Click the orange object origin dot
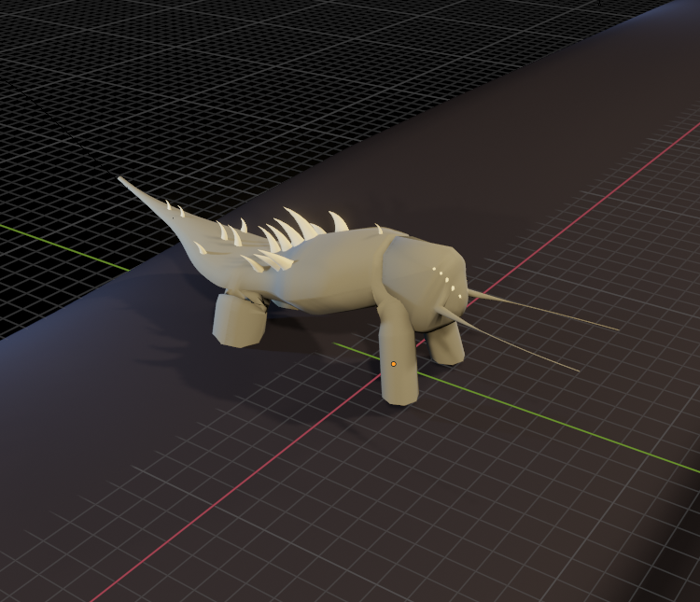This screenshot has width=700, height=602. click(x=393, y=364)
